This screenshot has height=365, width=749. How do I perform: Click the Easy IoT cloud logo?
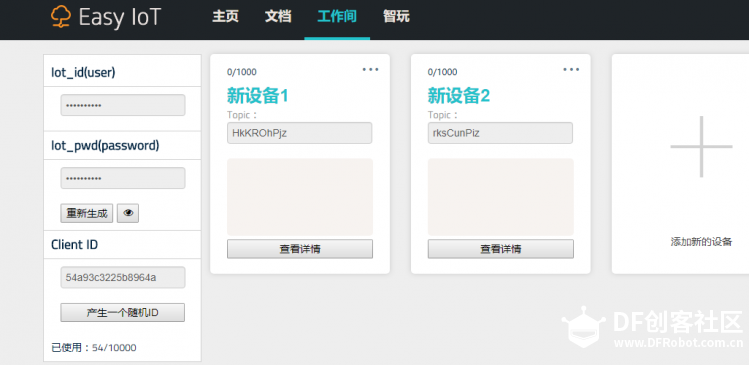(x=61, y=16)
